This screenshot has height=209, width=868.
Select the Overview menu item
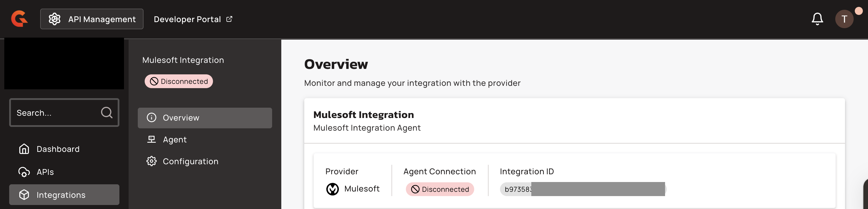pos(205,118)
